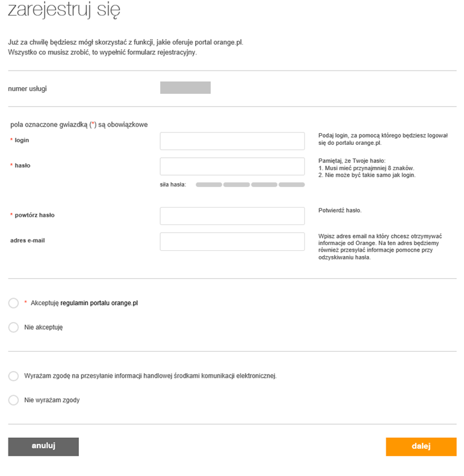Image resolution: width=464 pixels, height=476 pixels.
Task: Click the greyed-out numer usługi value
Action: tap(185, 88)
